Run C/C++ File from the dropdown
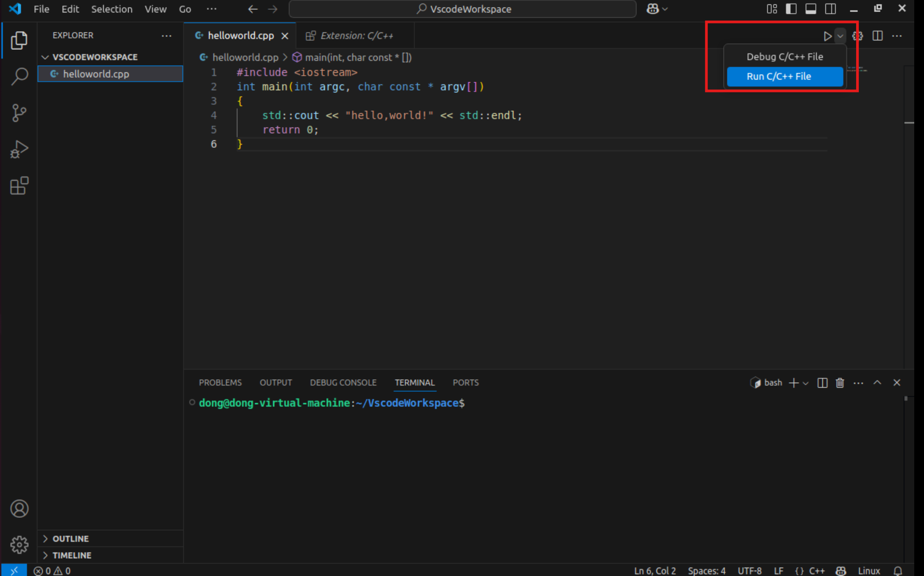This screenshot has height=576, width=924. coord(785,76)
